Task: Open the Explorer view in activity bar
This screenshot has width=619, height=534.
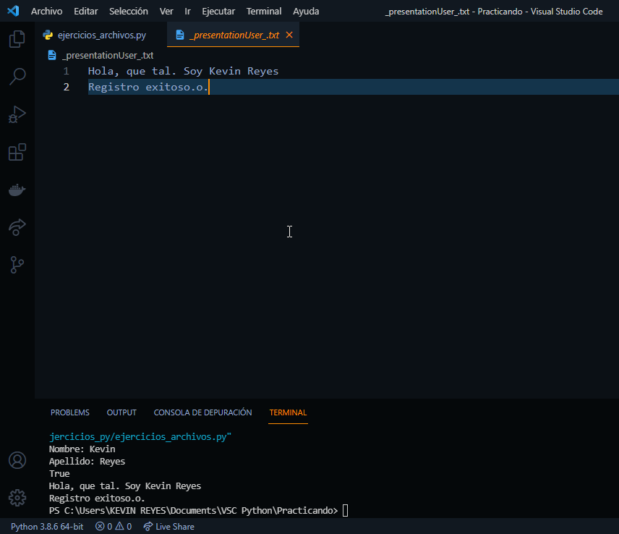Action: 17,39
